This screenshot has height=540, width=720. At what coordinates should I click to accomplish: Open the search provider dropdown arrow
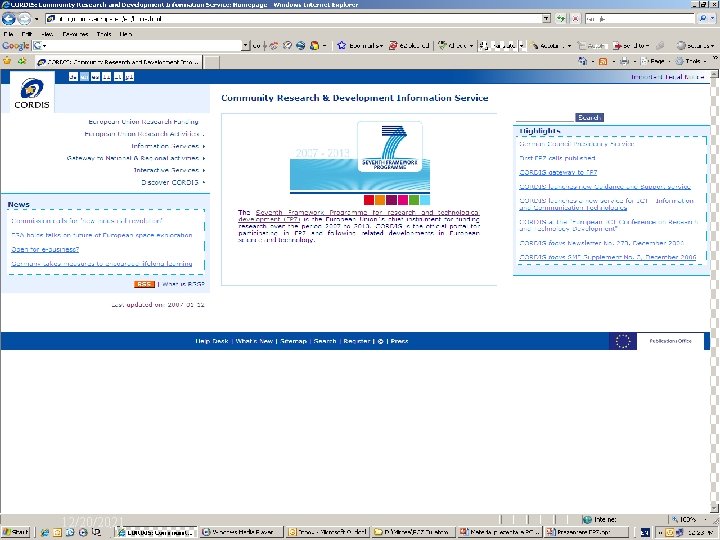point(713,19)
